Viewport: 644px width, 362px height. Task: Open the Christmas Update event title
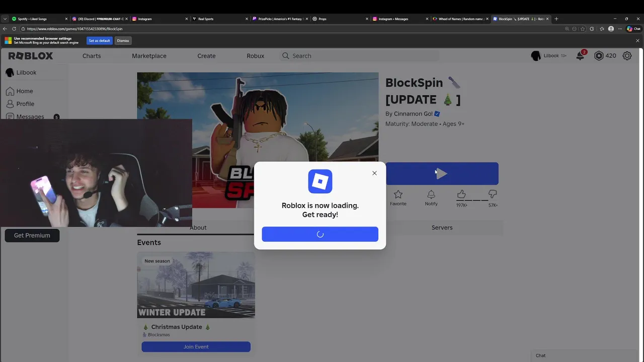pos(177,327)
